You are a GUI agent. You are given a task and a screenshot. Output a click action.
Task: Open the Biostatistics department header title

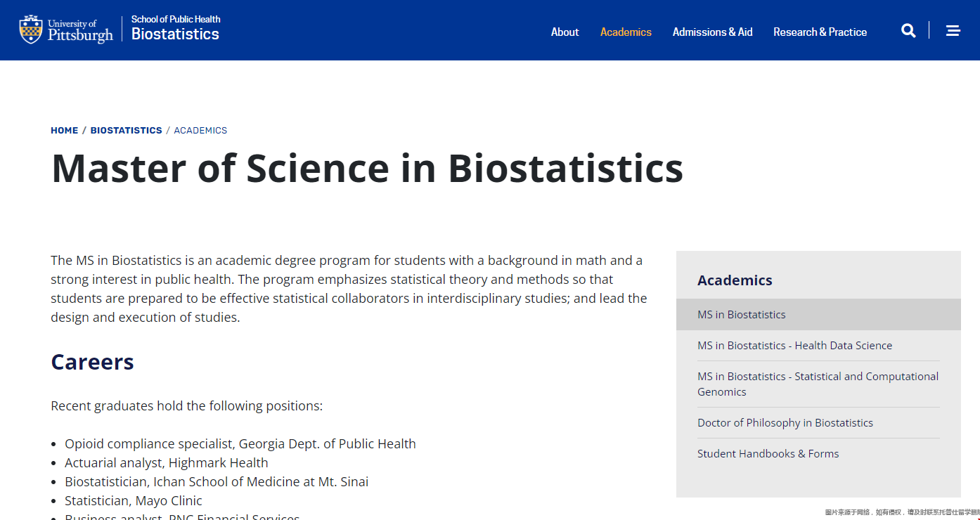175,34
